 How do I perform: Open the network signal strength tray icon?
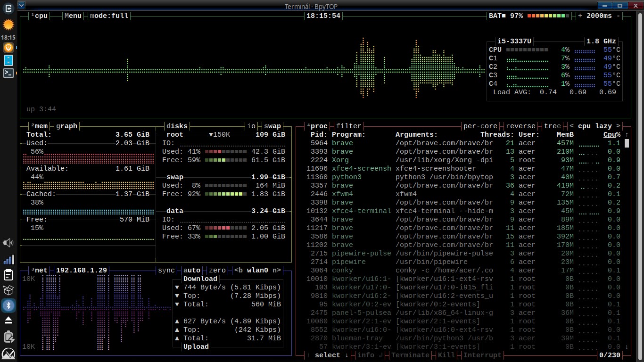pos(8,259)
